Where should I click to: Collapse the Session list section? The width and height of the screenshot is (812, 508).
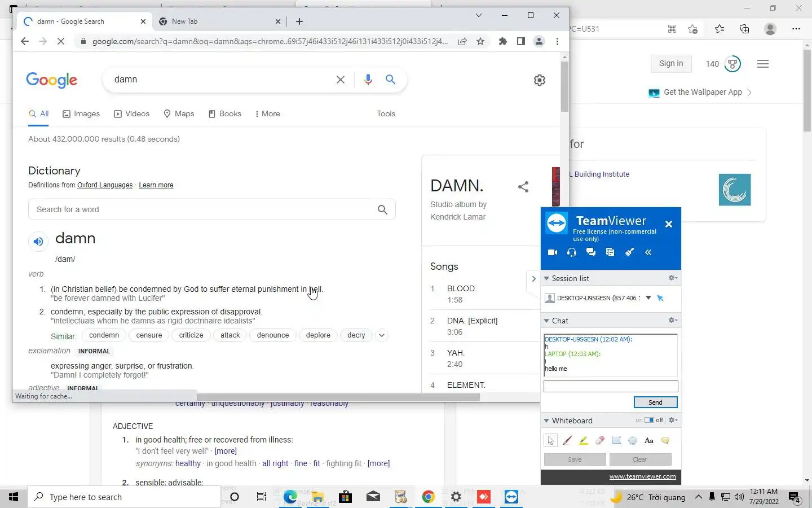pos(546,278)
